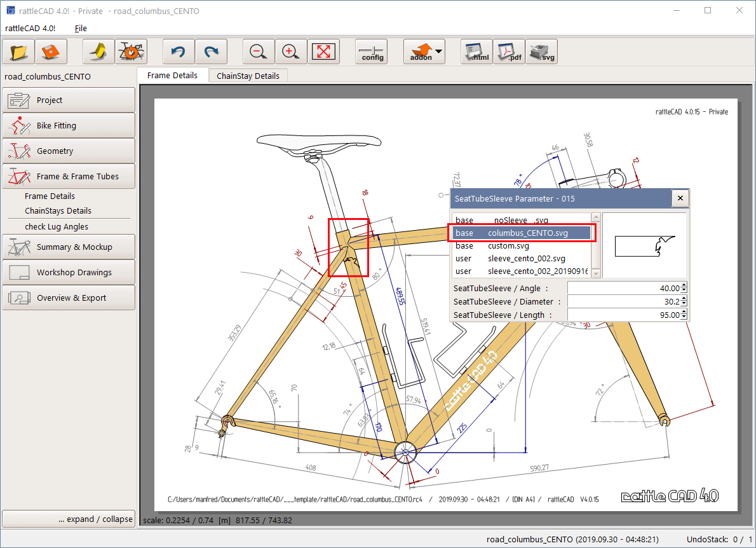Click up arrow of sleeve list scrollbar

tap(596, 217)
